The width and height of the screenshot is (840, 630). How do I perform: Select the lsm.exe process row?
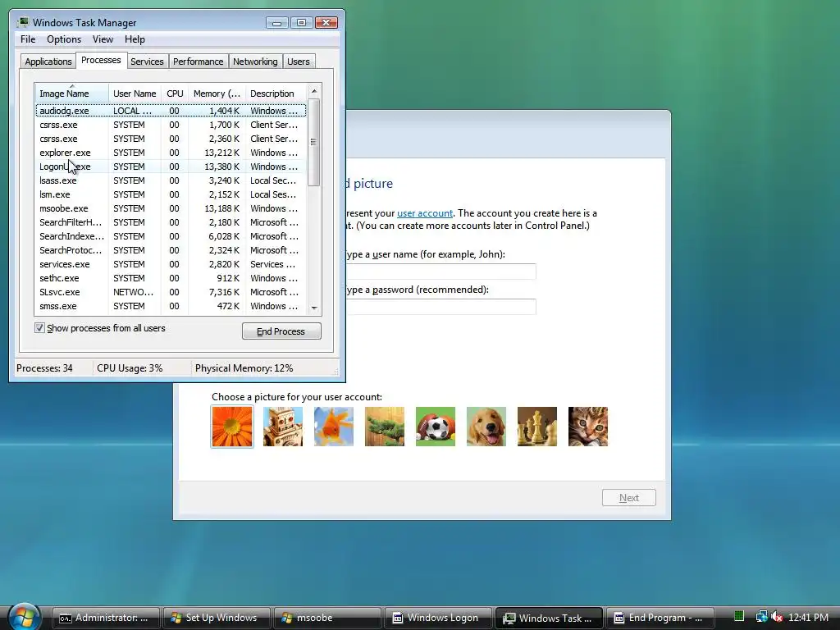coord(171,194)
